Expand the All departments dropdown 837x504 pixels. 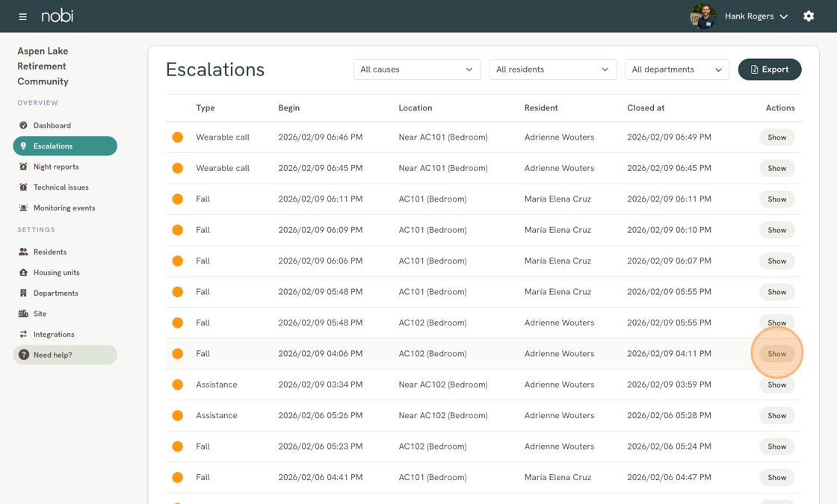(x=677, y=69)
